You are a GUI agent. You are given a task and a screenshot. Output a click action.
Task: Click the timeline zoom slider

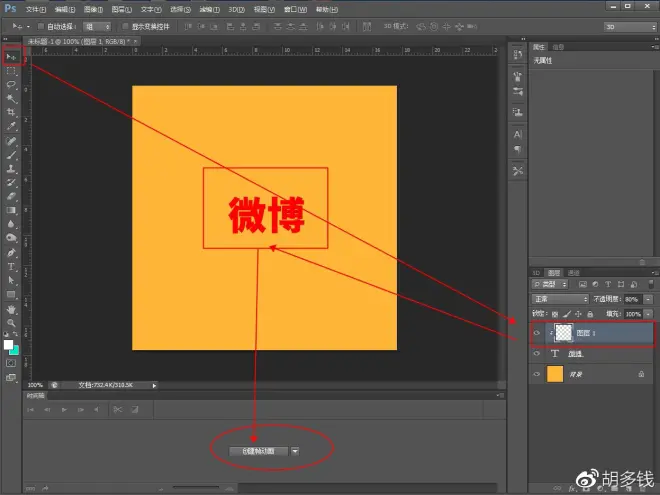[x=195, y=488]
